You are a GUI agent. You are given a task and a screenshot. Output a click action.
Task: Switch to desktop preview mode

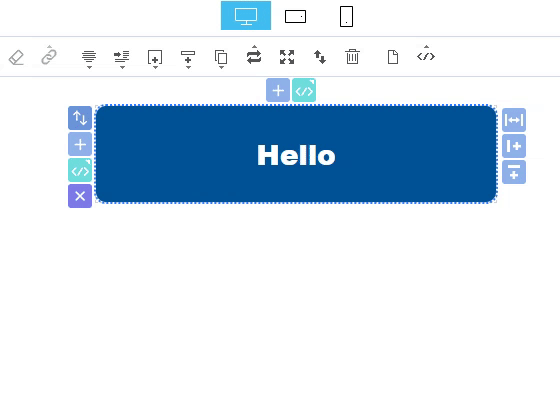(246, 15)
